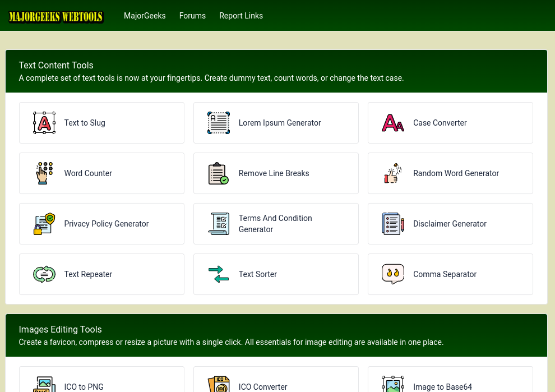
Task: Click the Lorem Ipsum Generator icon
Action: point(218,123)
